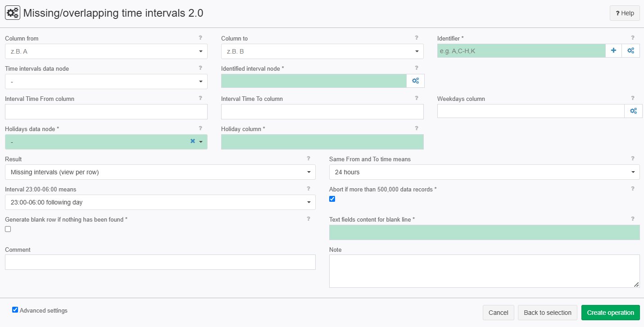Click the gears icon next to Identifier

click(x=631, y=51)
